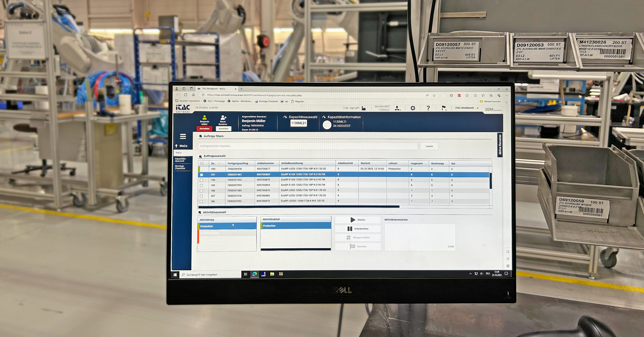This screenshot has height=337, width=644.
Task: Check the checkbox for order 7000357453
Action: 202,180
